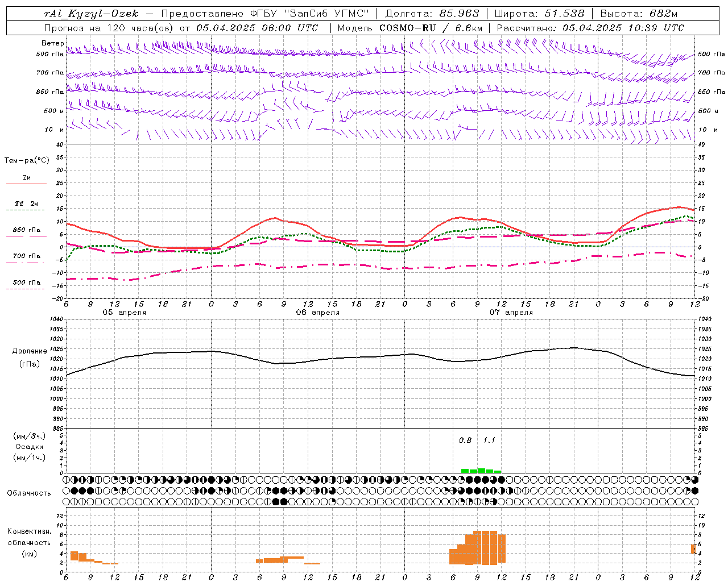This screenshot has width=728, height=582.
Task: Click the 500 гПа entry in temperature legend
Action: coord(27,282)
